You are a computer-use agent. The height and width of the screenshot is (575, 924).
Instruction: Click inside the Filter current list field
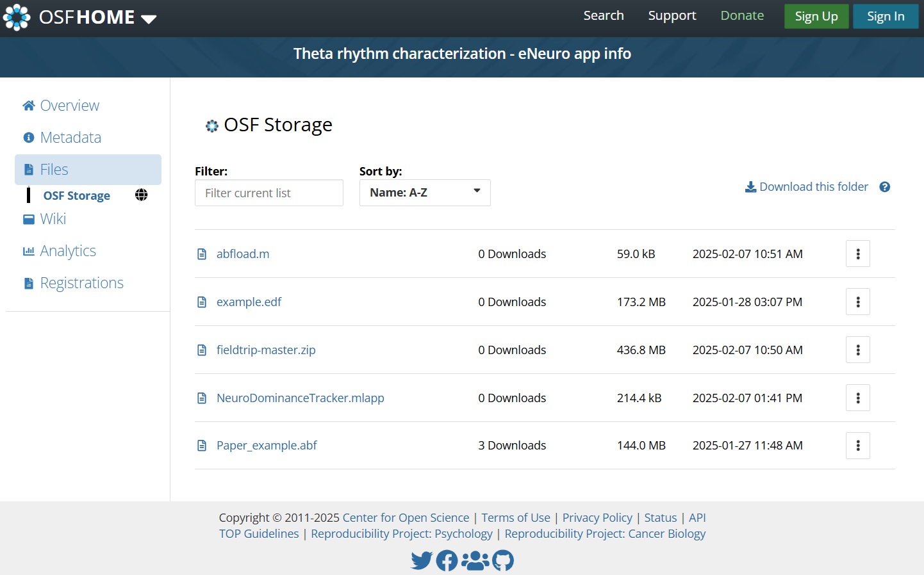pyautogui.click(x=268, y=192)
